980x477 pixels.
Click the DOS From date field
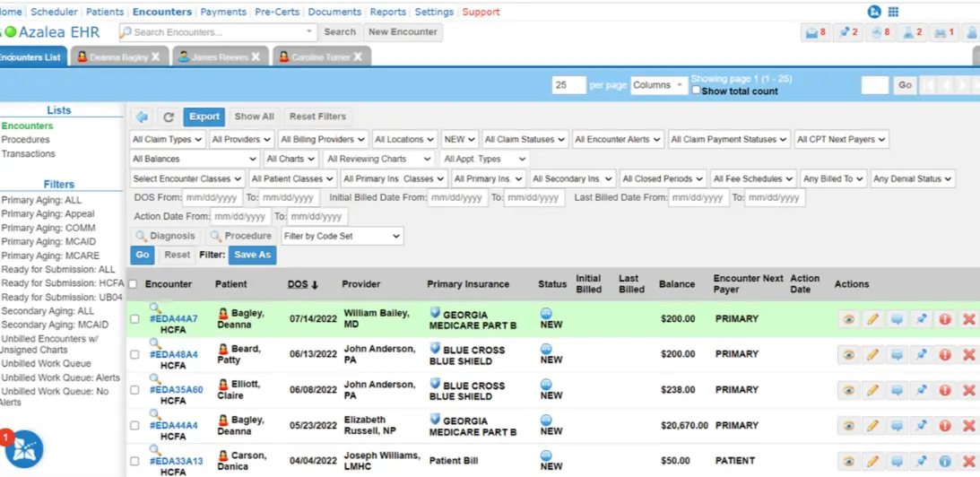tap(212, 198)
